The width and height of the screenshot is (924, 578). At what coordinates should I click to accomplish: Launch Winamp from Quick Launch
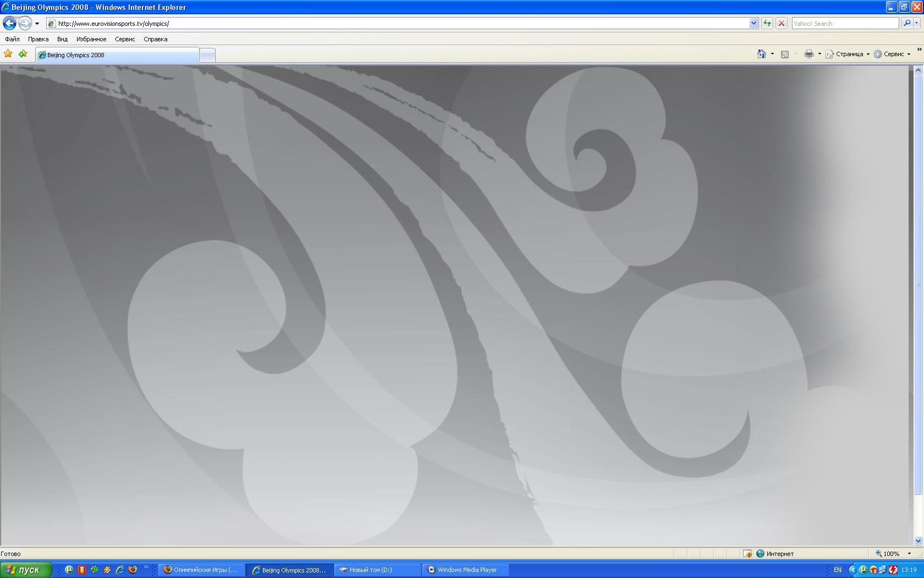coord(107,570)
